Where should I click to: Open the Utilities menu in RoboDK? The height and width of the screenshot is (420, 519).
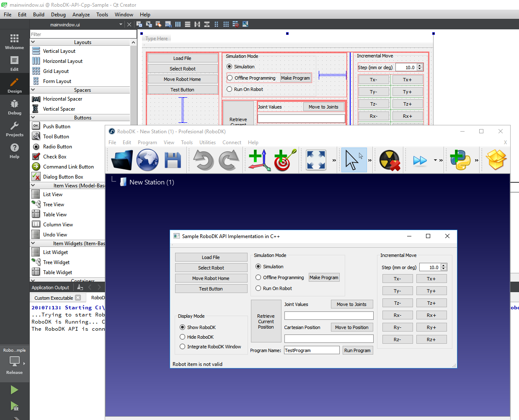click(208, 143)
